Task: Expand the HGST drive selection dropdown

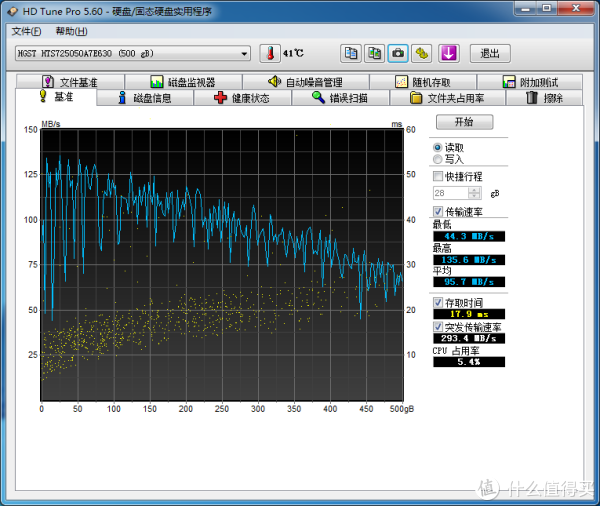Action: [244, 54]
